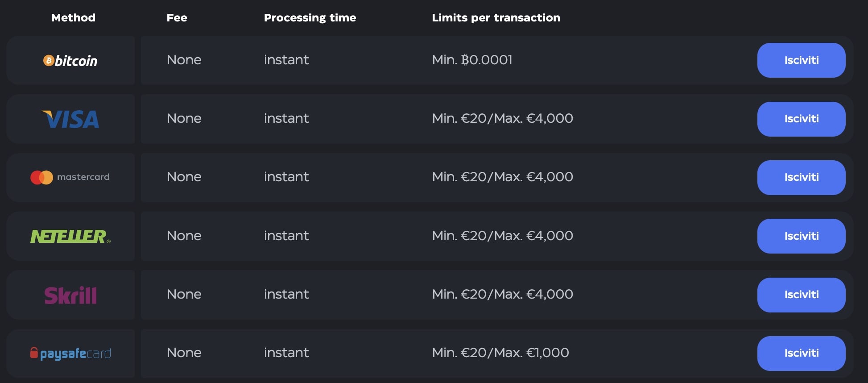
Task: Select the paysafecard logo
Action: tap(70, 354)
